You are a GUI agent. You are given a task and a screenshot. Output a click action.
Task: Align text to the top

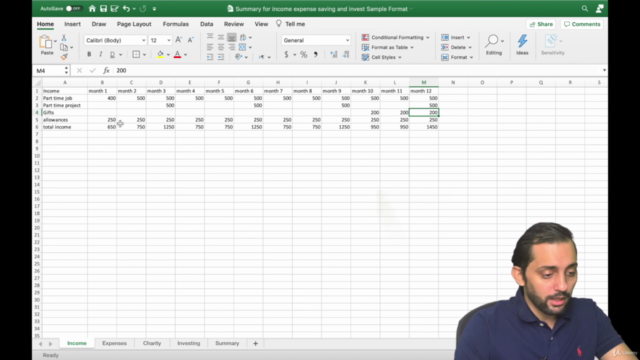pyautogui.click(x=210, y=37)
